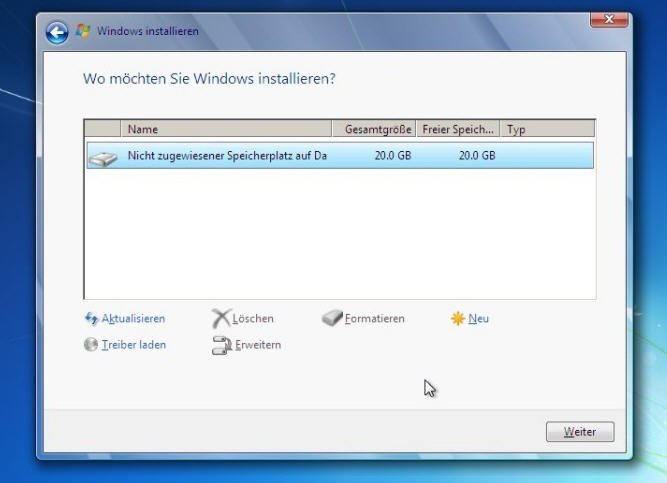Go back with the blue arrow button
This screenshot has height=483, width=667.
click(57, 32)
